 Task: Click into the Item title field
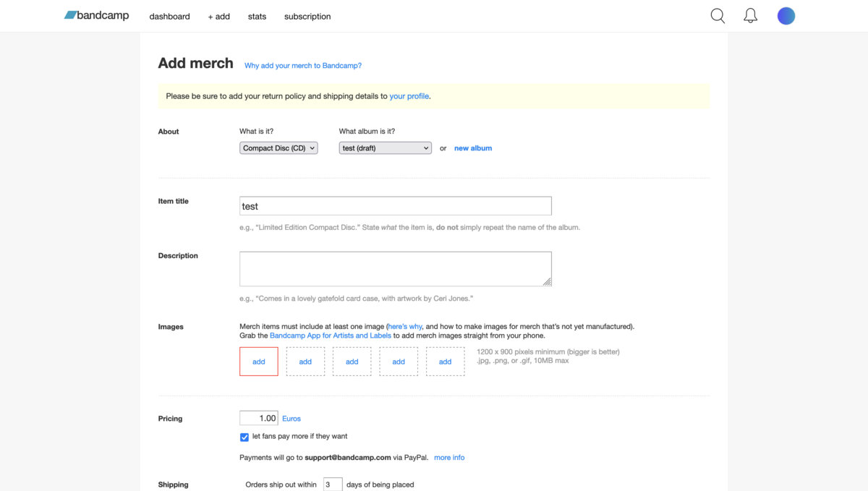coord(395,206)
